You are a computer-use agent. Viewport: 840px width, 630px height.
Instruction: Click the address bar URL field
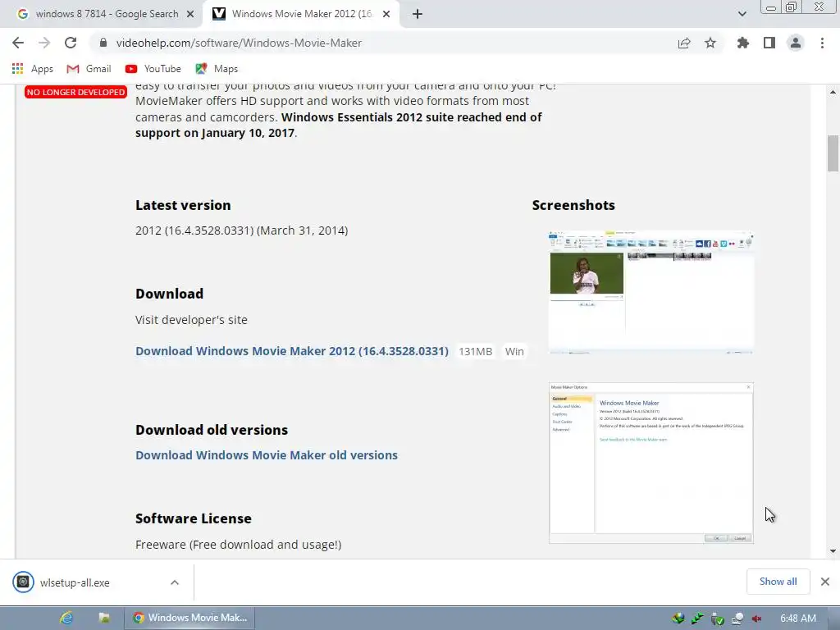tap(239, 43)
